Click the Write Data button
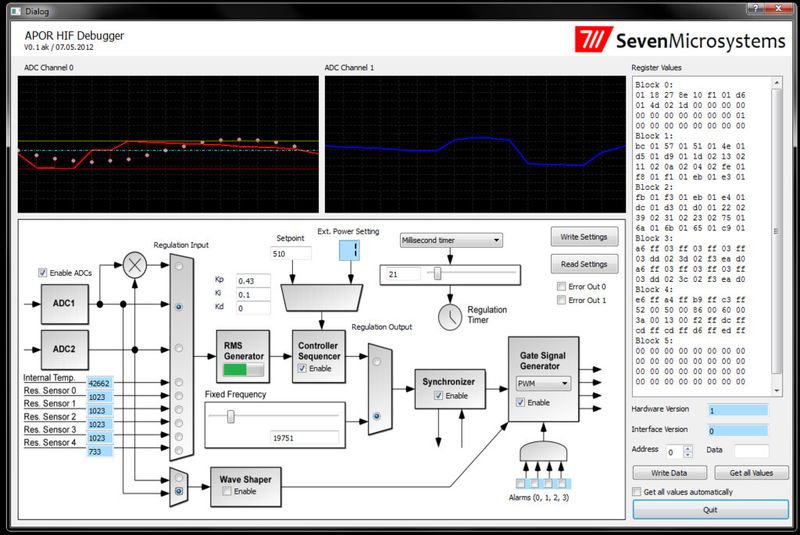 tap(669, 473)
